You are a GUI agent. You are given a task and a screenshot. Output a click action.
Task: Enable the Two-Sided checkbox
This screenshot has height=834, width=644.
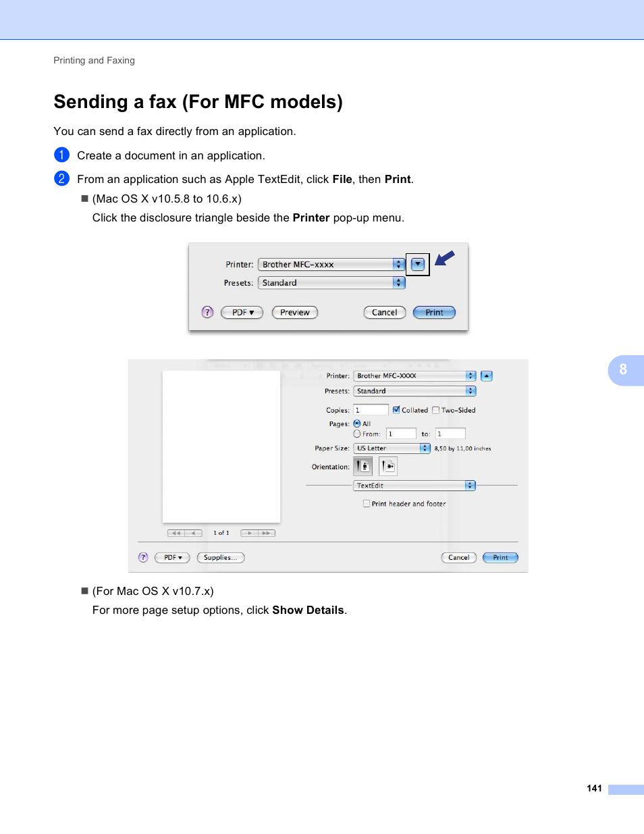[x=436, y=410]
